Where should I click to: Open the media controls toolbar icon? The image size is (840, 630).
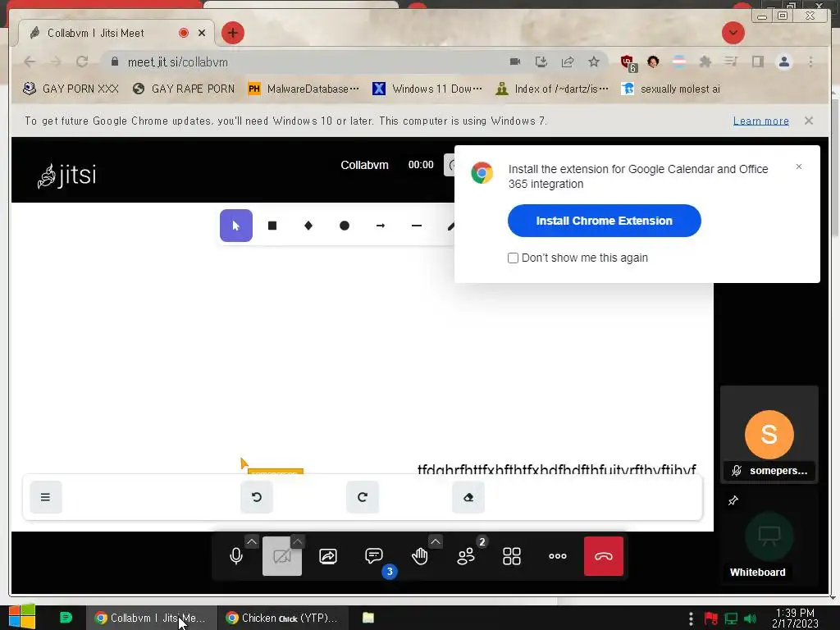pyautogui.click(x=731, y=62)
